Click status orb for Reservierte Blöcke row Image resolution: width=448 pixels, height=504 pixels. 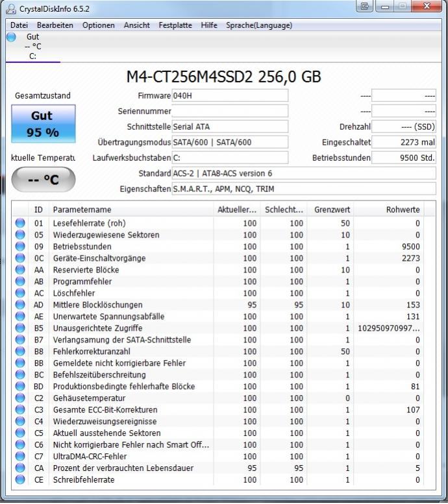tap(20, 269)
